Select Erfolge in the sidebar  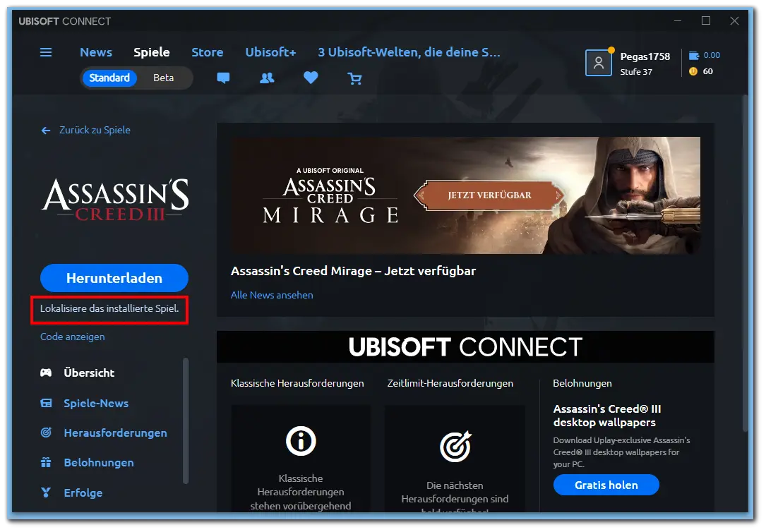click(x=83, y=493)
